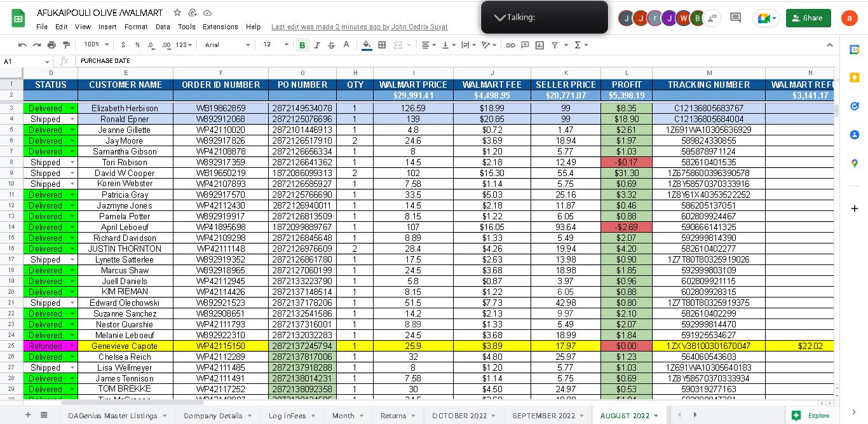Open more number formats dropdown 123

pos(184,45)
